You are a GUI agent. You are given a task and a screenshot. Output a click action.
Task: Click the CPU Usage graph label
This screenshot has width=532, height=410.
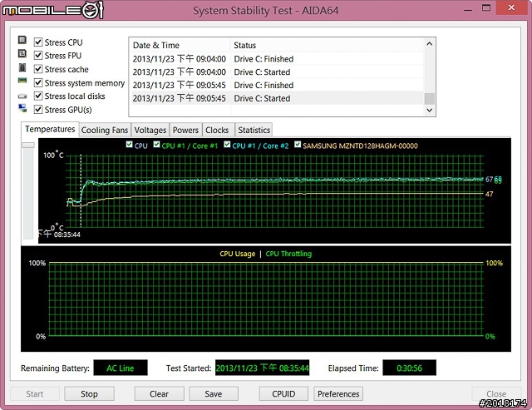point(238,254)
